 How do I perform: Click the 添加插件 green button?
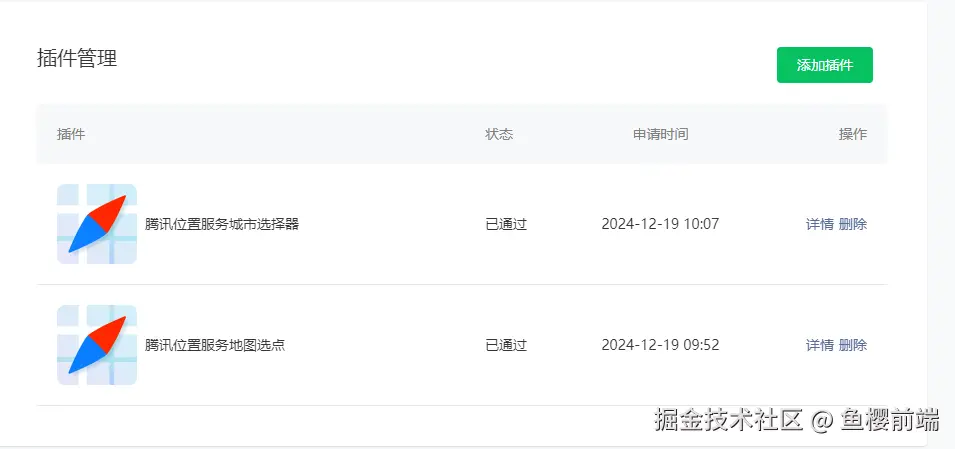click(824, 65)
